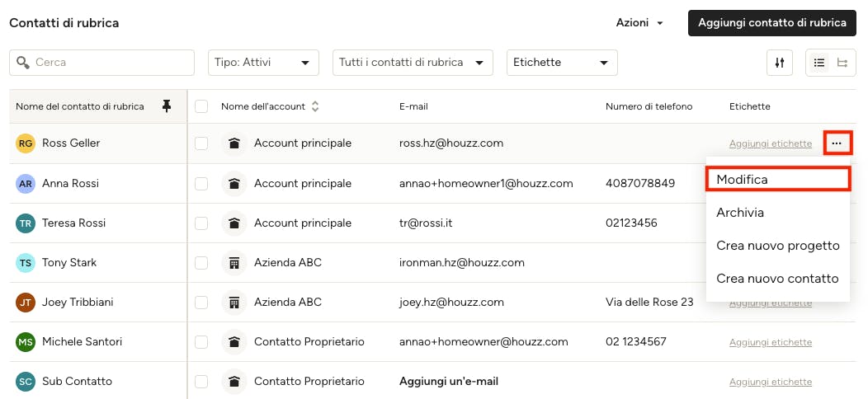The width and height of the screenshot is (868, 399).
Task: Click Azienda ABC in the Tony Stark row
Action: (x=288, y=263)
